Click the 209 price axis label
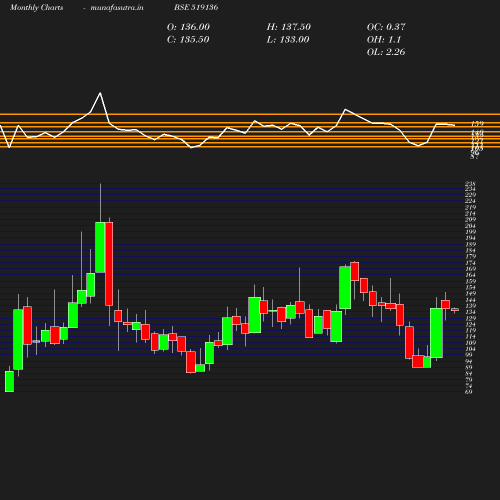The image size is (500, 500). [470, 219]
